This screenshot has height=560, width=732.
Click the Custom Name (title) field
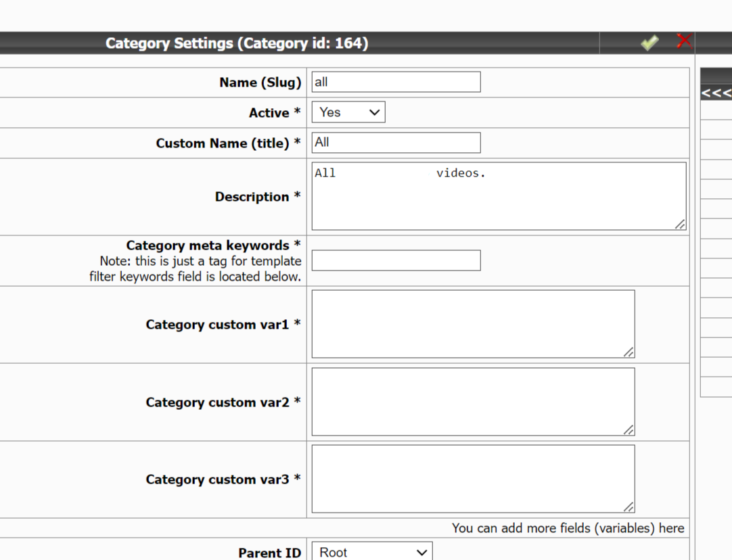tap(396, 142)
